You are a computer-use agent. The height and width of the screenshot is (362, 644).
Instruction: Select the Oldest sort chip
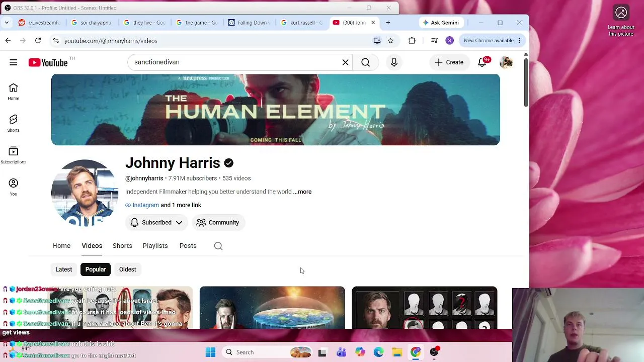tap(128, 269)
